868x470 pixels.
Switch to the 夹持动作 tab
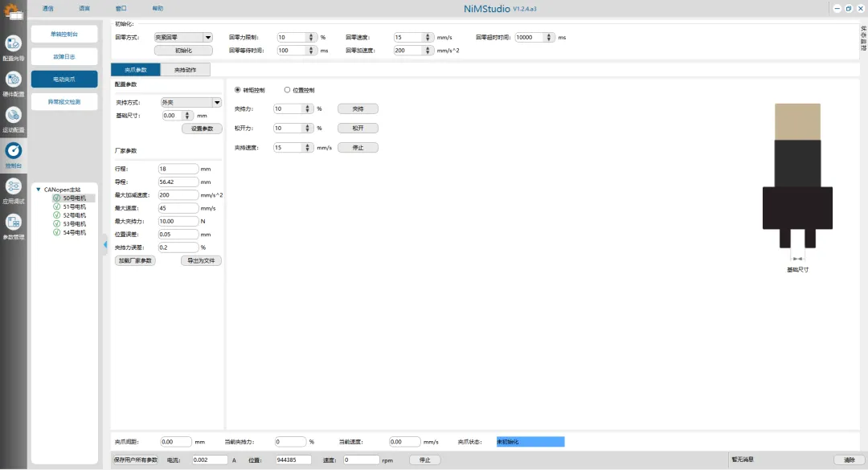[186, 70]
